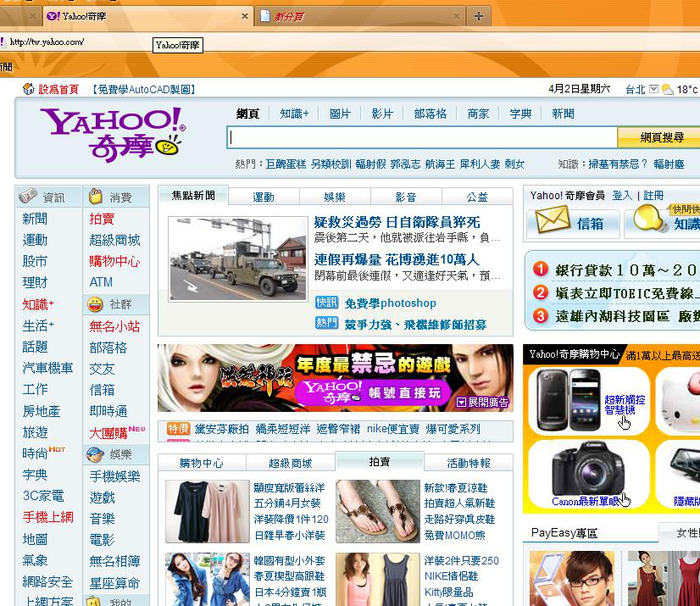Viewport: 700px width, 606px height.
Task: Click the 登入 member login link
Action: [622, 195]
